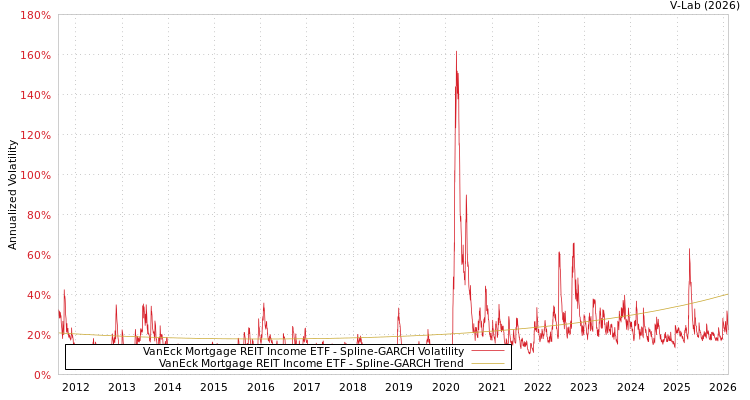Click the 2021 x-axis year label
Screen dimensions: 750x400
tap(492, 387)
